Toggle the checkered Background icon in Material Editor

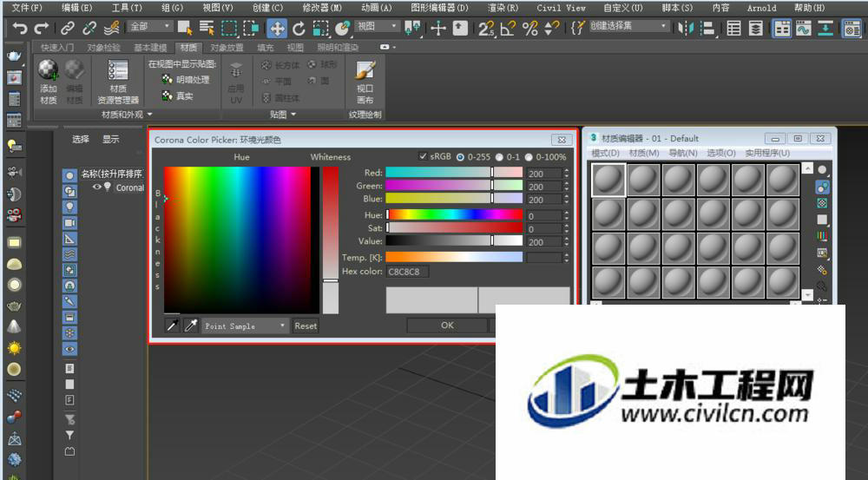822,203
